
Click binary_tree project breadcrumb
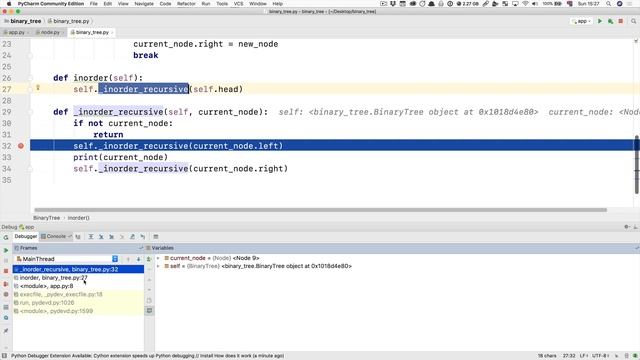click(x=23, y=21)
